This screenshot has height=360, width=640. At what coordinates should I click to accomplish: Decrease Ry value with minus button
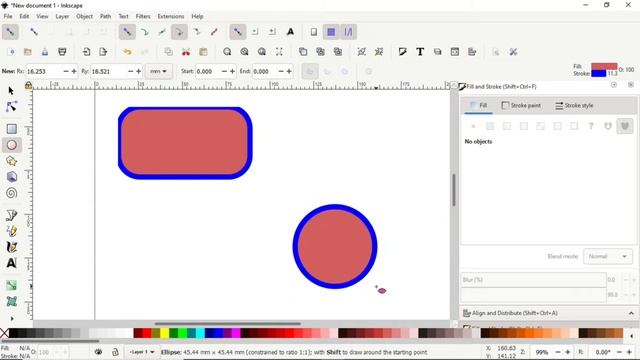tap(131, 71)
